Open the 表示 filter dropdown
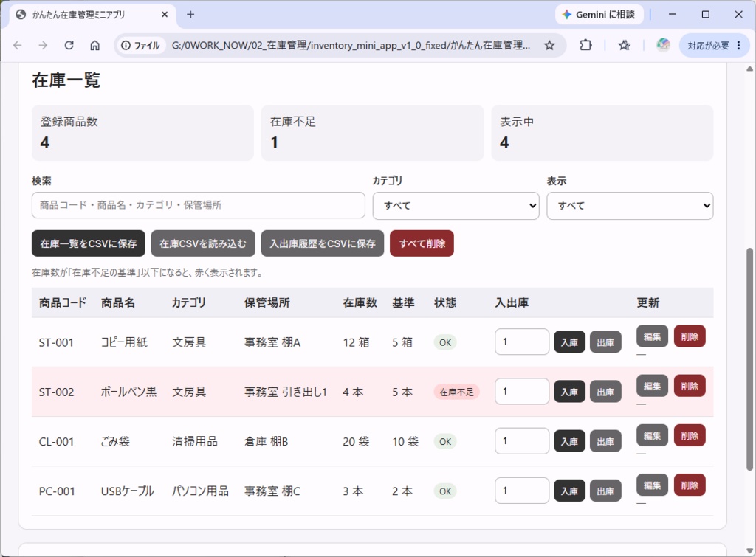Viewport: 756px width, 557px height. click(x=630, y=206)
